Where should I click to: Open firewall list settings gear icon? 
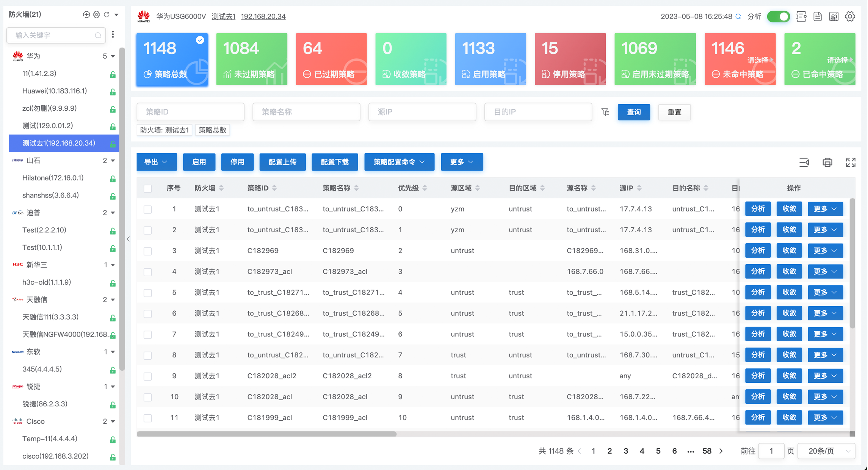pos(97,14)
